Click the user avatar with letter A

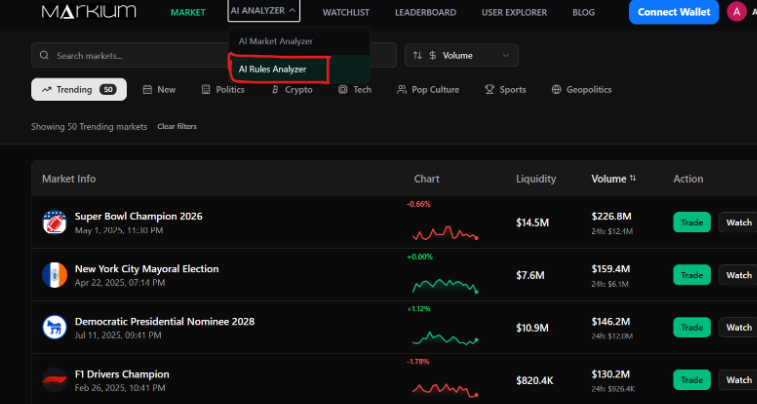[x=736, y=12]
